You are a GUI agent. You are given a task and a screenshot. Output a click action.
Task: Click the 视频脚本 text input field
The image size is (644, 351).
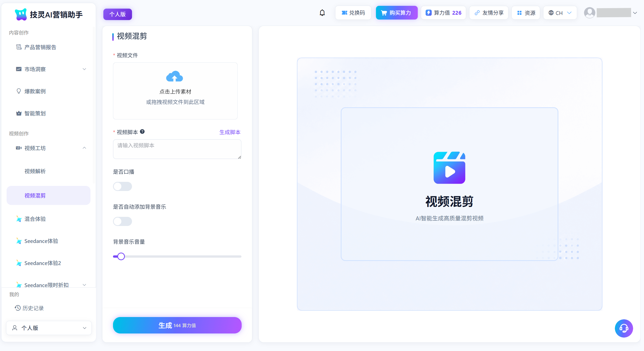177,149
